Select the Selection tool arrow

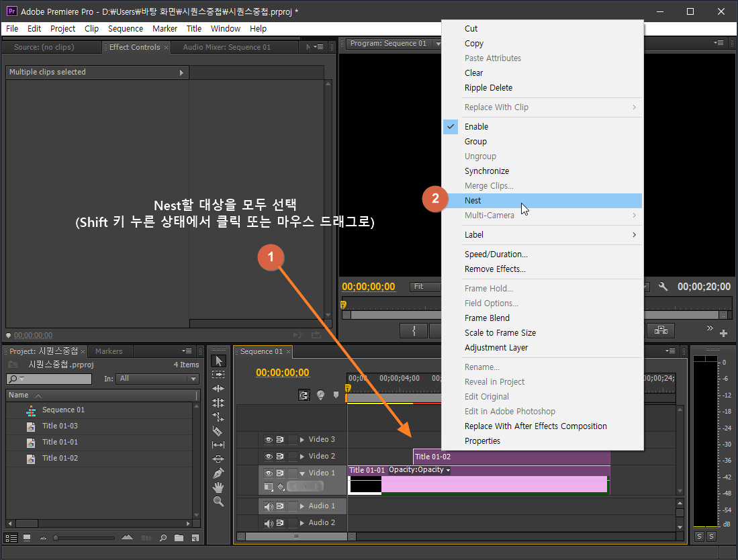(218, 361)
